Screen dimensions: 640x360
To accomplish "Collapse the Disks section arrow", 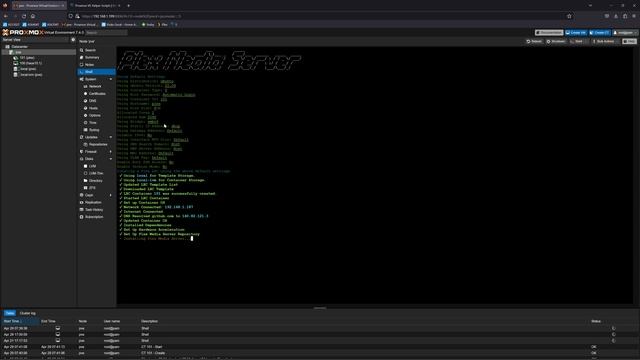I will (x=111, y=159).
